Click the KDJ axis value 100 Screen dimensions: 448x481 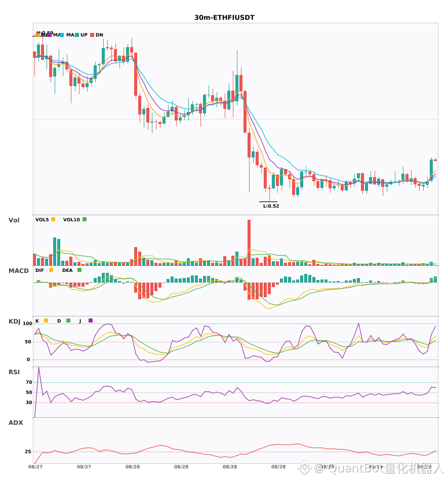click(x=28, y=324)
